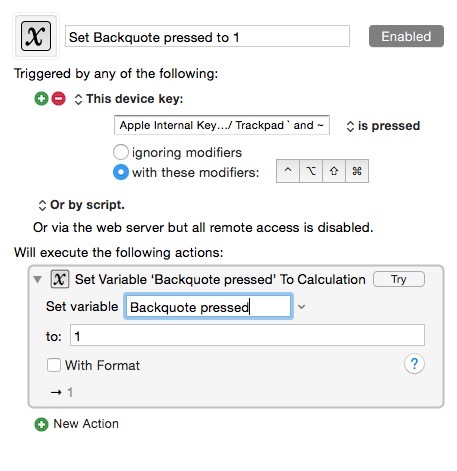Click the New Action button

pyautogui.click(x=77, y=424)
